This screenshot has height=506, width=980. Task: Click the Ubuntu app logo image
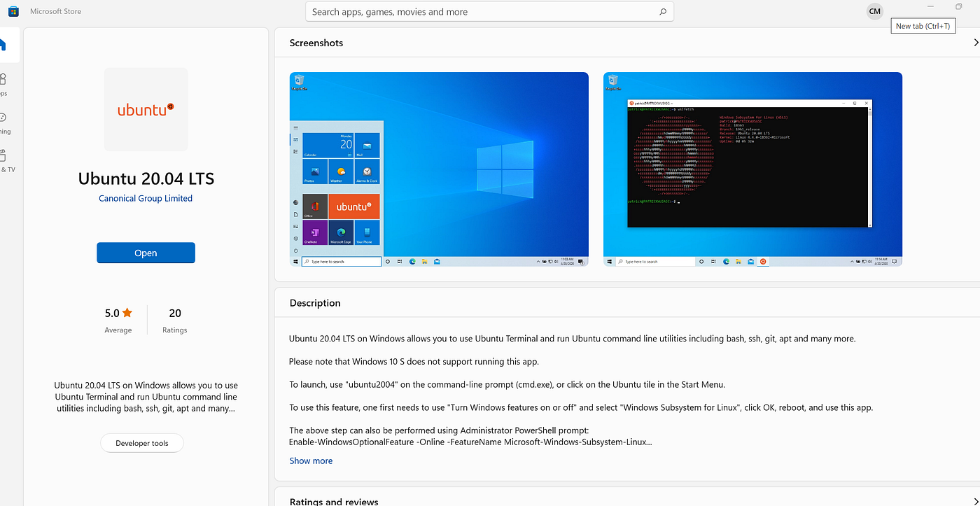146,108
